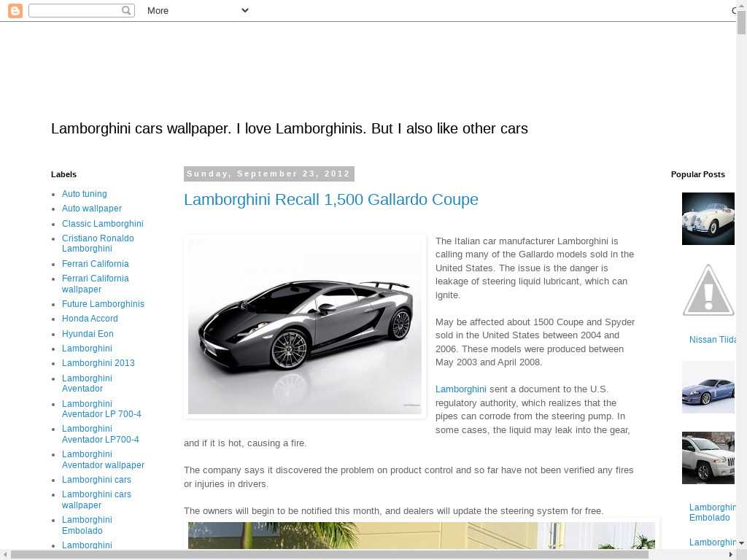
Task: Open the Hyundai Eon label
Action: 88,334
